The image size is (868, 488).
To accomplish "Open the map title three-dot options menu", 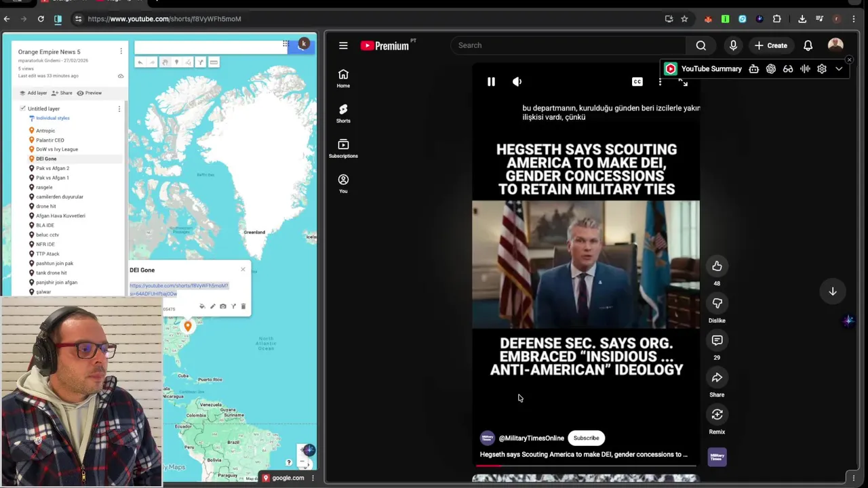I will tap(121, 52).
